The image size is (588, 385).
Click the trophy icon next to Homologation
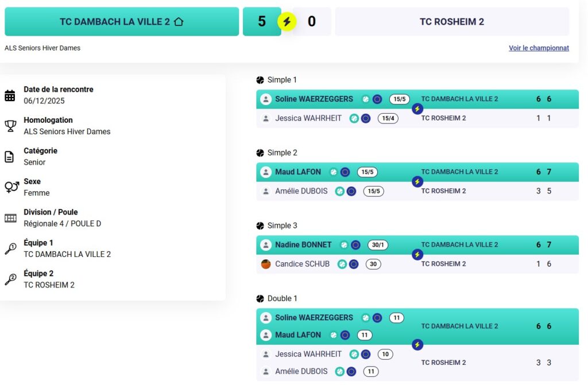point(10,126)
